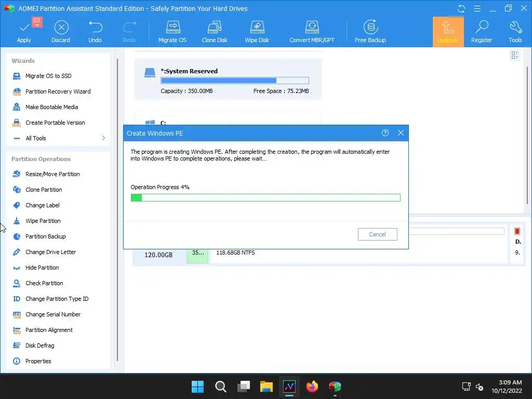
Task: Click the 120.00GB disk label
Action: click(158, 255)
